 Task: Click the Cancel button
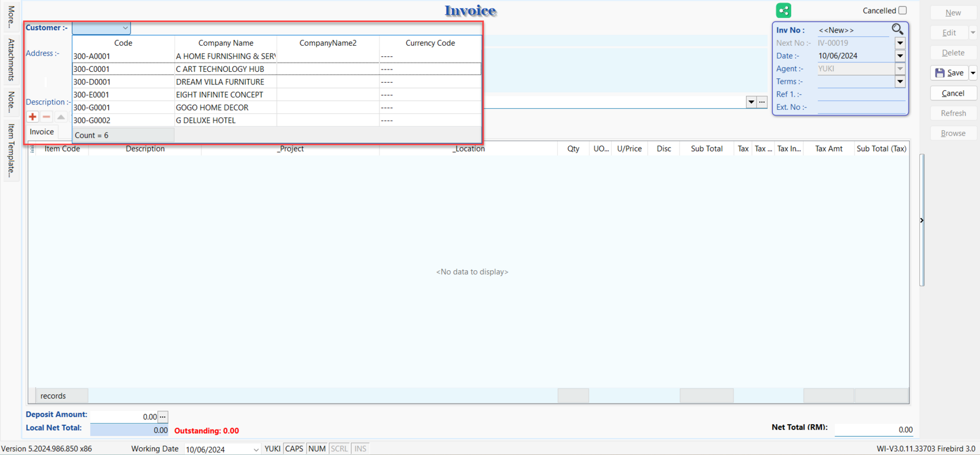(953, 93)
